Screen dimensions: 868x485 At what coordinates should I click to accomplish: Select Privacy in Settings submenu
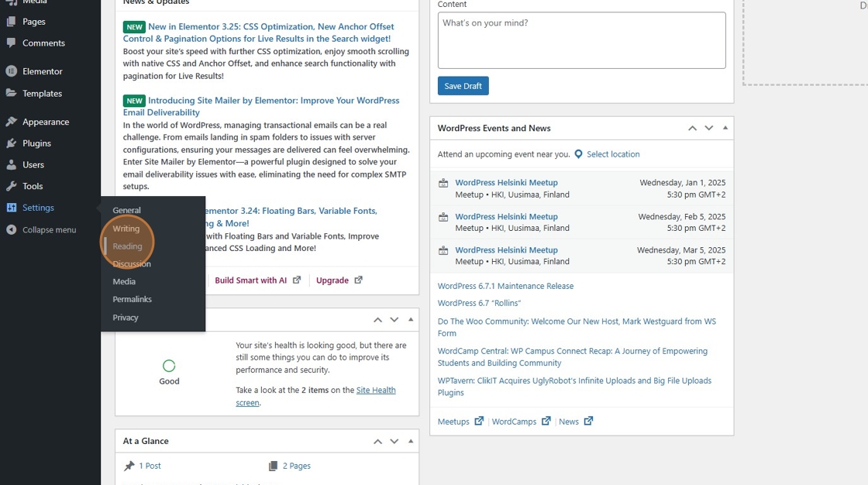(x=126, y=318)
